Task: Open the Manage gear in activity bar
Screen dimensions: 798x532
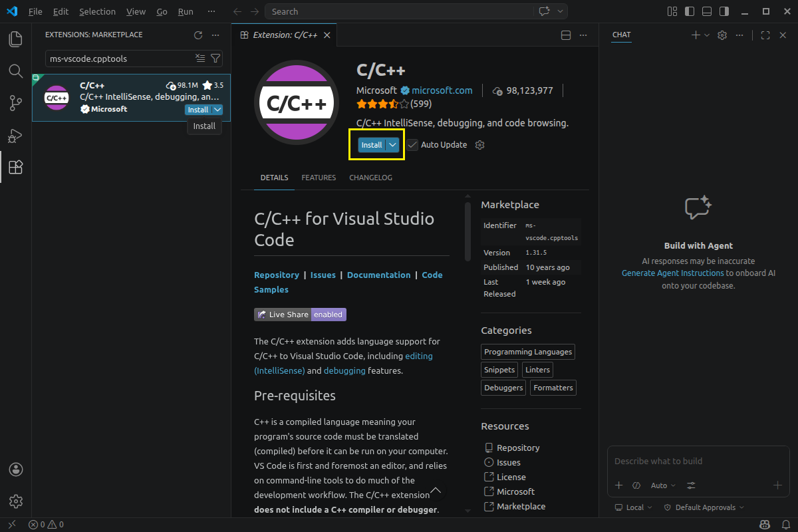Action: 16,501
